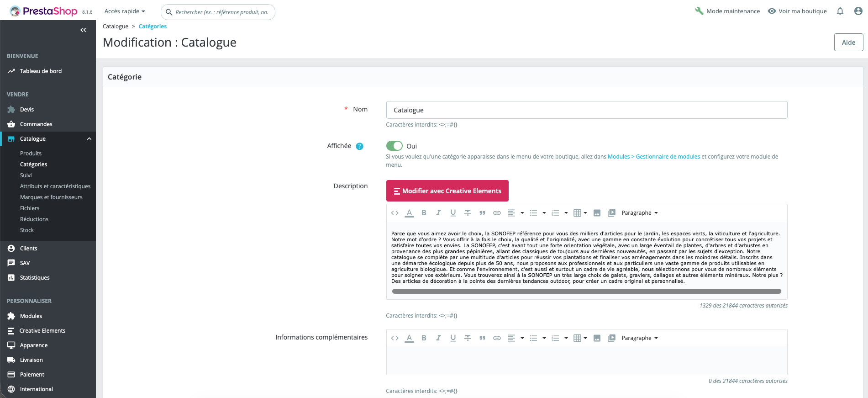This screenshot has width=868, height=398.
Task: Click the Affichée help question mark icon
Action: point(359,146)
